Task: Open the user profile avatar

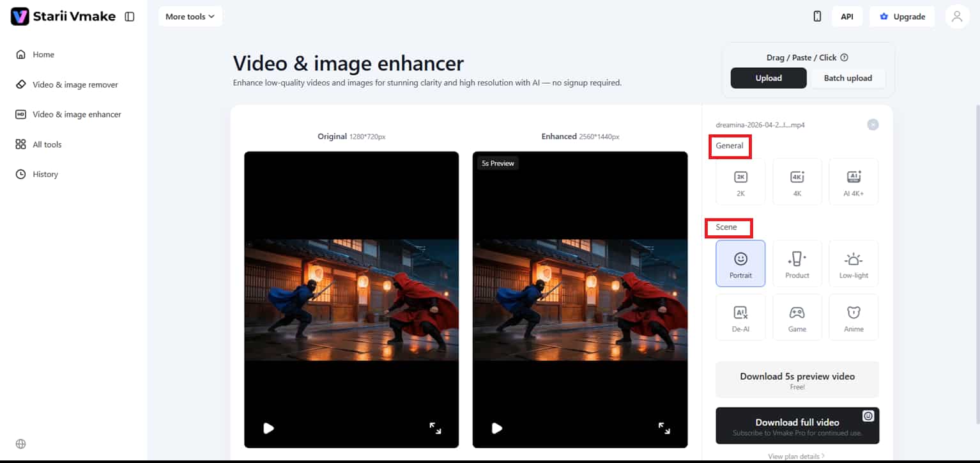Action: 957,17
